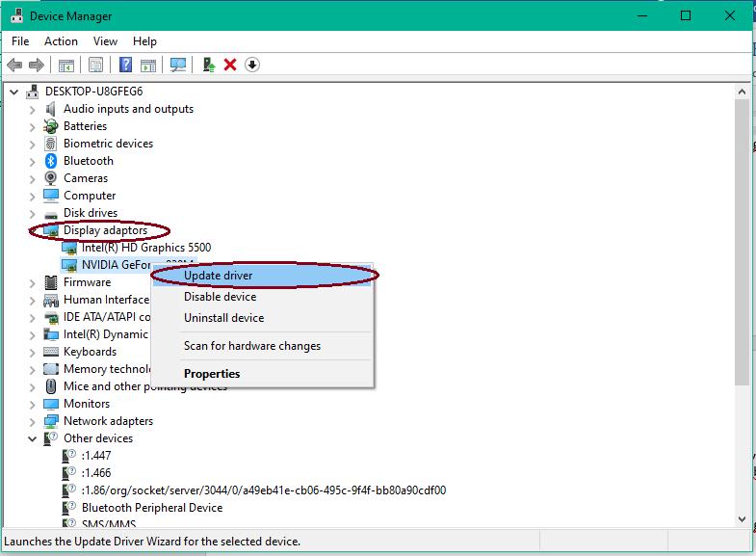Open the Help menu

(144, 41)
